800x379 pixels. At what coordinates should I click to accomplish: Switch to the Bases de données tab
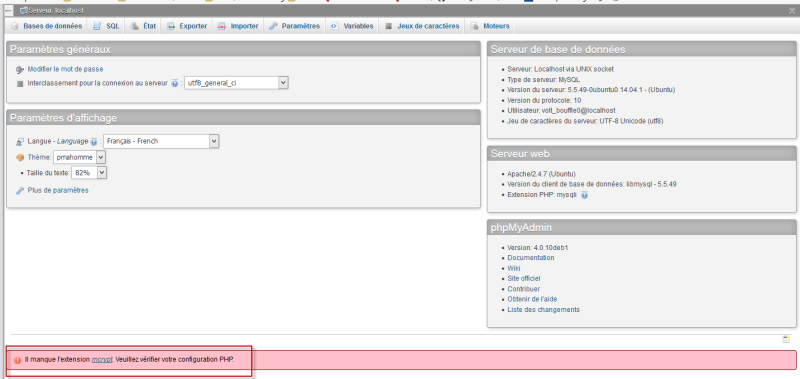(46, 26)
